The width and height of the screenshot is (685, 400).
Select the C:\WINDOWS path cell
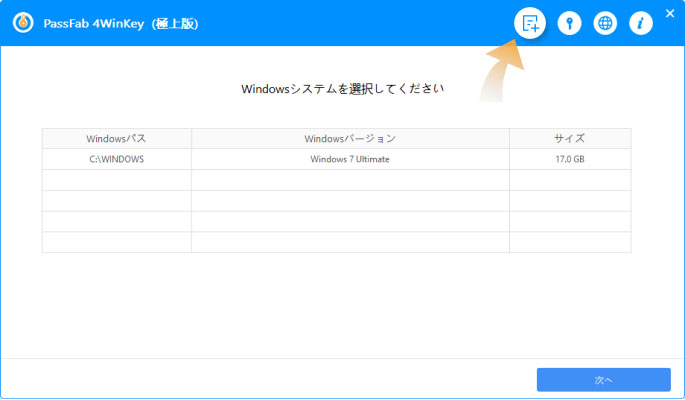(117, 159)
